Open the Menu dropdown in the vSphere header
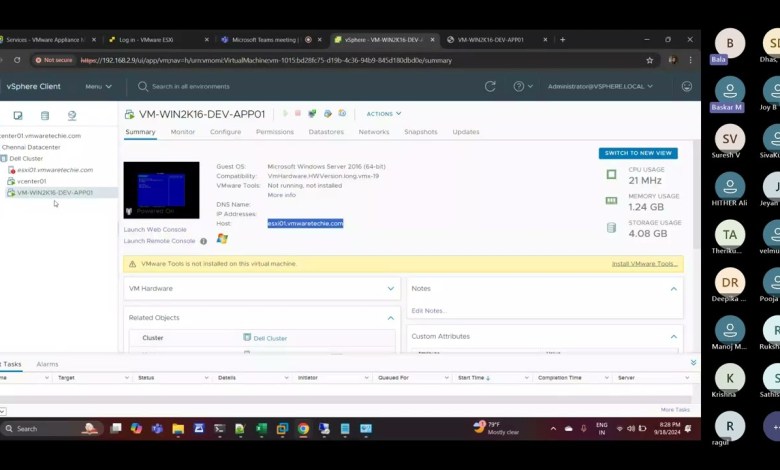 (x=98, y=86)
